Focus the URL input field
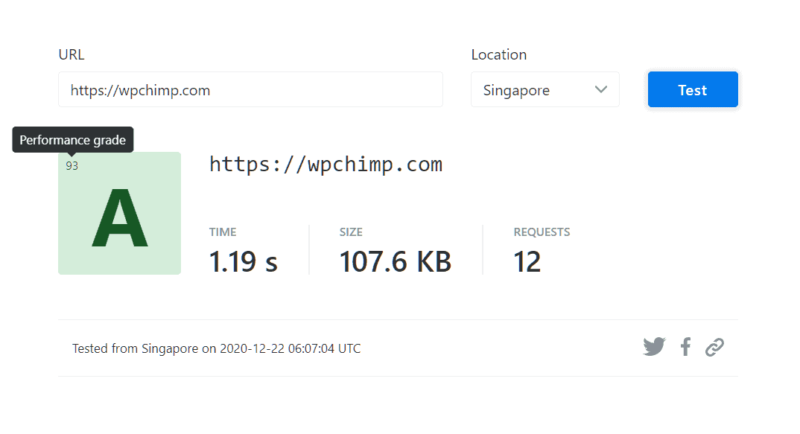Image resolution: width=800 pixels, height=434 pixels. [x=251, y=90]
